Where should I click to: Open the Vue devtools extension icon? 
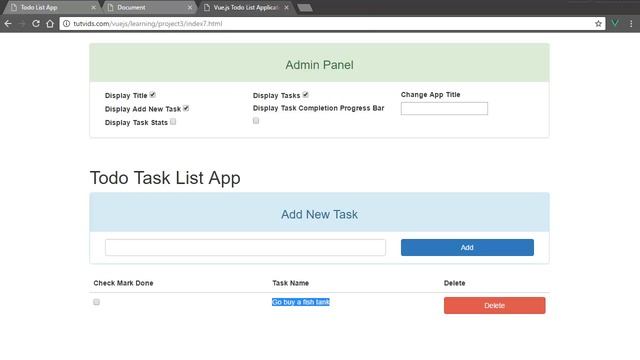click(x=615, y=23)
